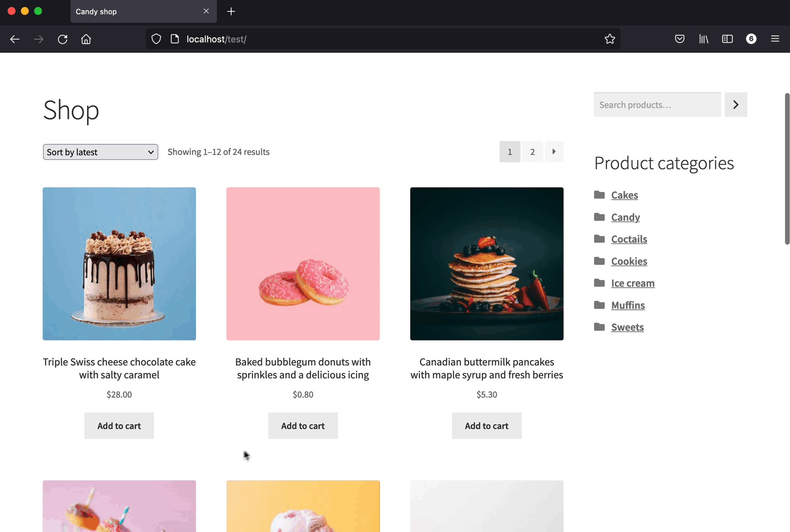Expand to page 2 of results
The width and height of the screenshot is (790, 532).
[532, 151]
